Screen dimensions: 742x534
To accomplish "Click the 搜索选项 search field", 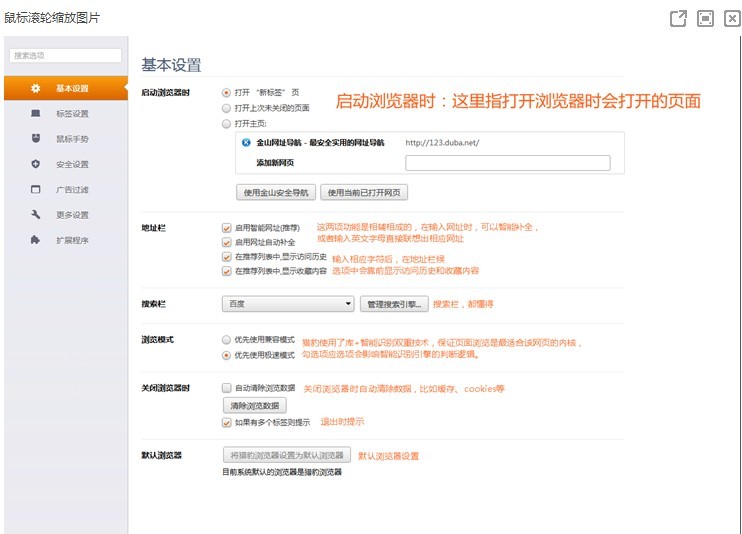I will 65,55.
